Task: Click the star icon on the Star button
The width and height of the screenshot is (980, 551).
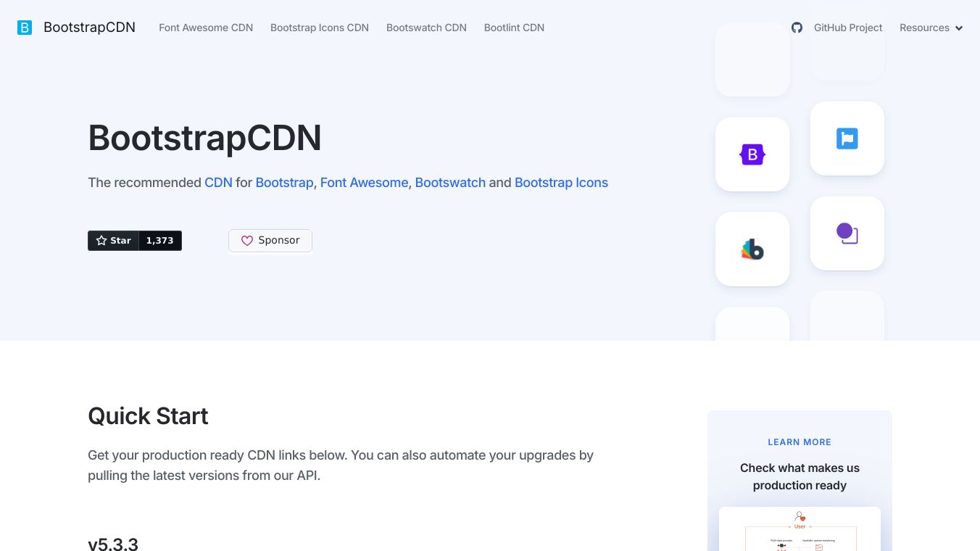Action: (x=101, y=241)
